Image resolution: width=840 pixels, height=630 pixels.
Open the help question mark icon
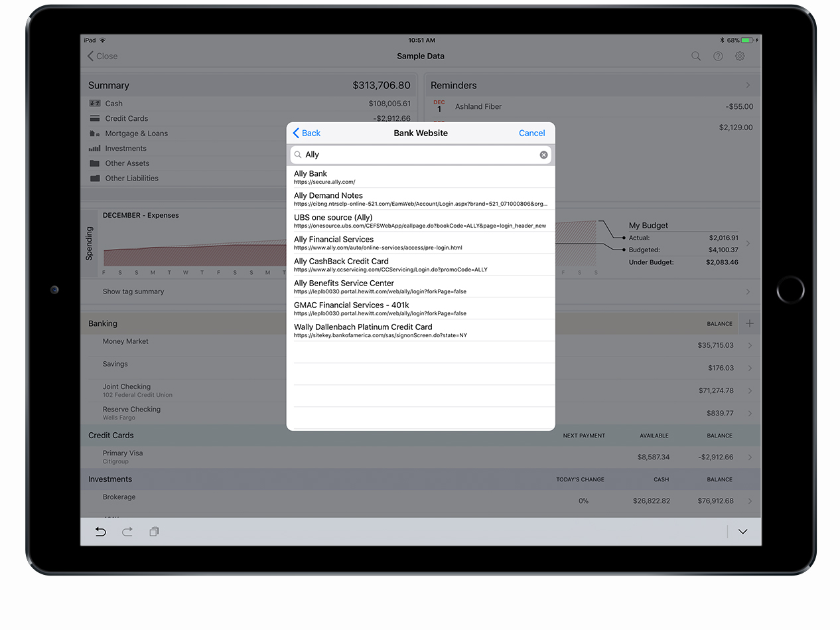pos(718,56)
